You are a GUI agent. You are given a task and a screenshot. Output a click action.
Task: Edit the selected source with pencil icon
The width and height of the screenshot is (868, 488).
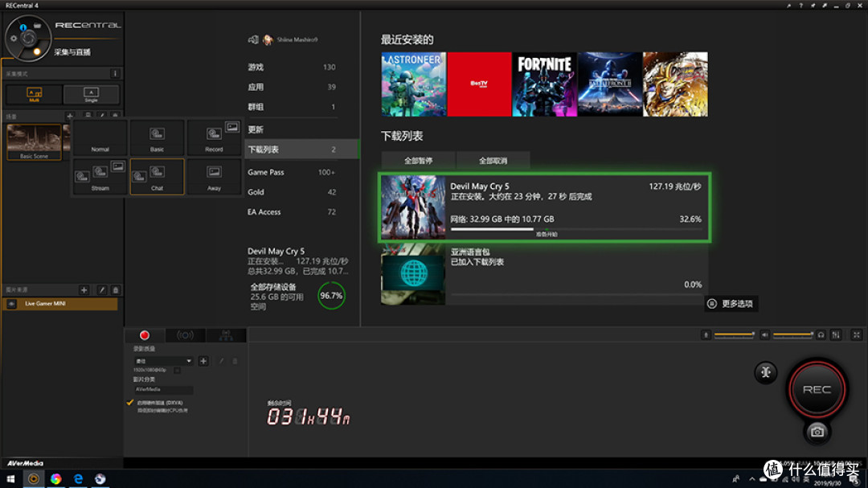click(102, 289)
